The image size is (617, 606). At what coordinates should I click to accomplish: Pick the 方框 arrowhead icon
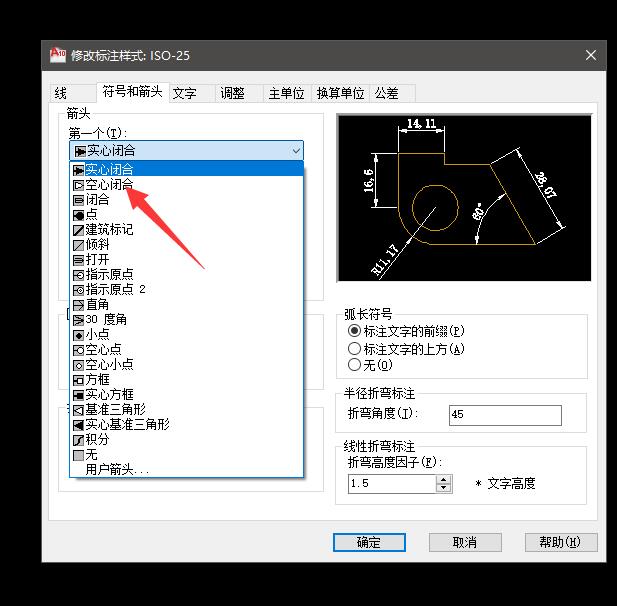pyautogui.click(x=79, y=380)
